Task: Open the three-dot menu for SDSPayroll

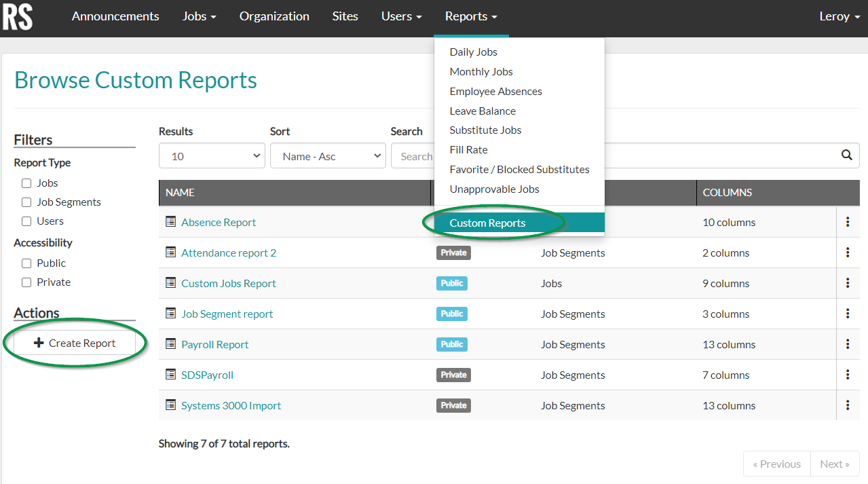Action: [848, 374]
